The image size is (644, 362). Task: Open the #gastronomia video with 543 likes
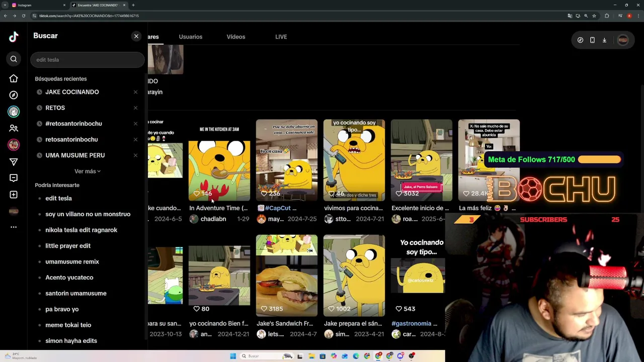418,276
